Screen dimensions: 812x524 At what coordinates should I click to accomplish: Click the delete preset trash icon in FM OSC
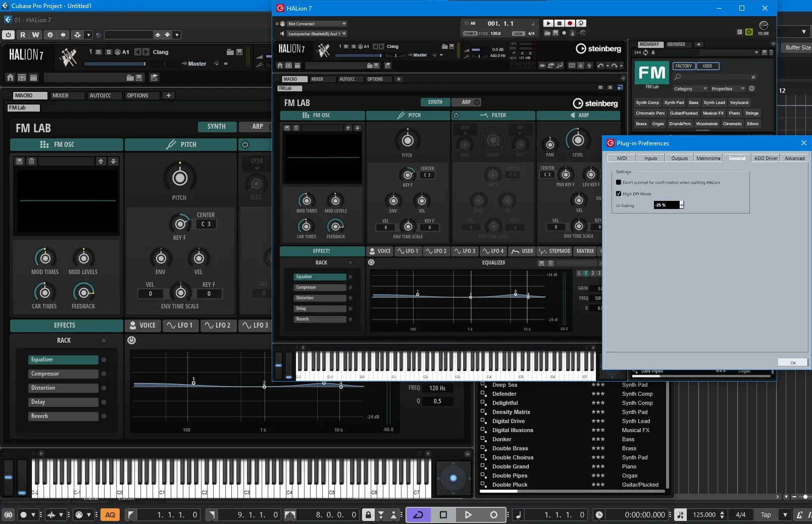(31, 161)
